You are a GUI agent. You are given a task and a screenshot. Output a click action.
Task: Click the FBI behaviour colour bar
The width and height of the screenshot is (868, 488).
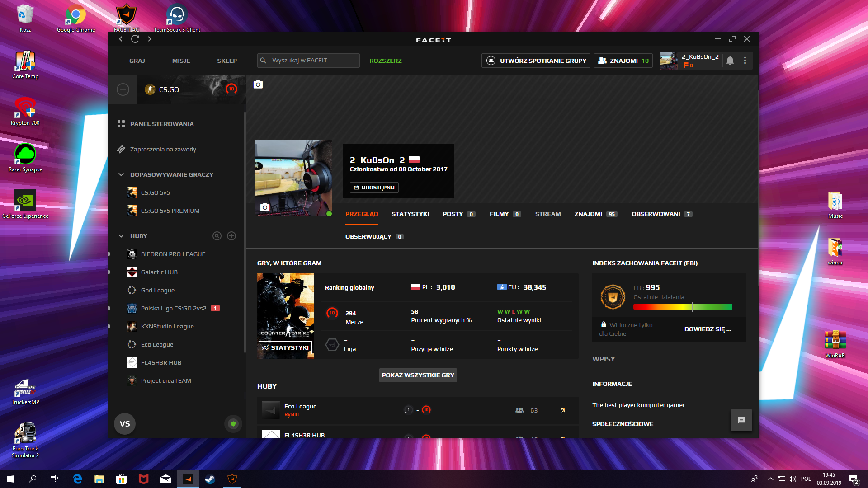[x=683, y=307]
